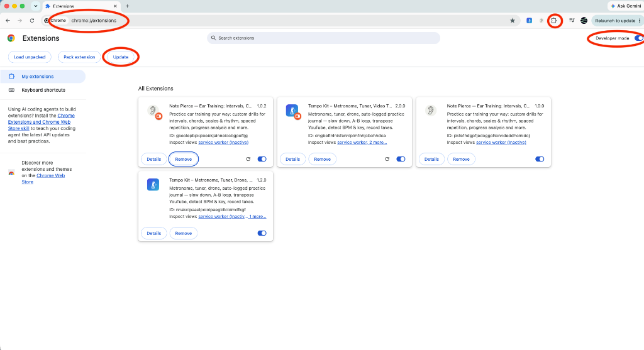Image resolution: width=644 pixels, height=350 pixels.
Task: Click the Update button
Action: point(121,57)
